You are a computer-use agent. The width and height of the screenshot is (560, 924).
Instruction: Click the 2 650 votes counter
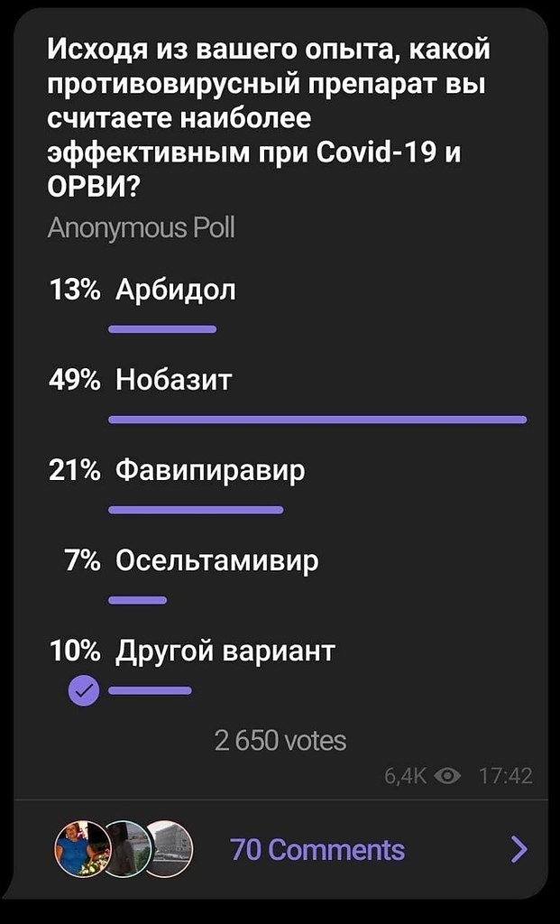click(x=280, y=741)
